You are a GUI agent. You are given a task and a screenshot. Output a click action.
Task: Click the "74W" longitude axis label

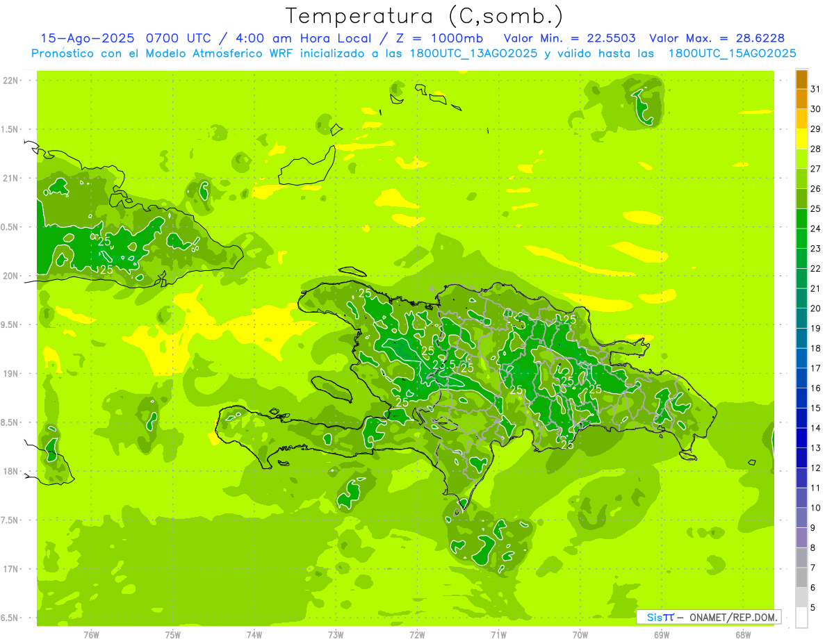click(x=254, y=635)
